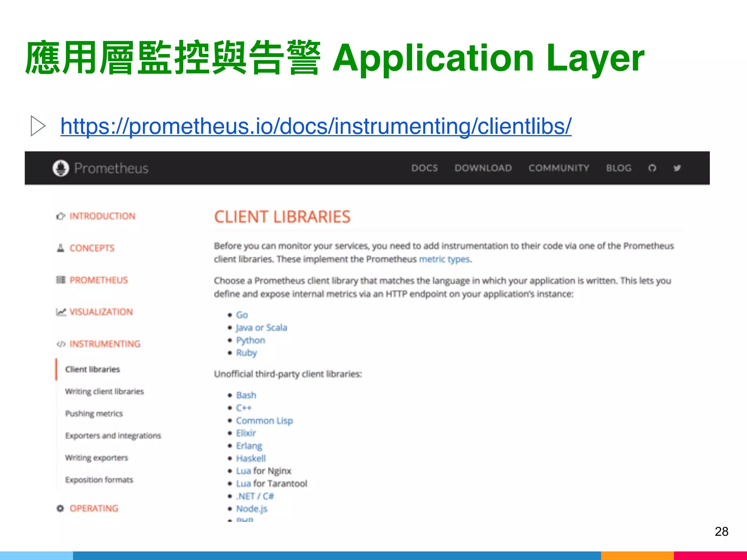Viewport: 747px width, 560px height.
Task: Open the Haskell client library link
Action: click(251, 458)
